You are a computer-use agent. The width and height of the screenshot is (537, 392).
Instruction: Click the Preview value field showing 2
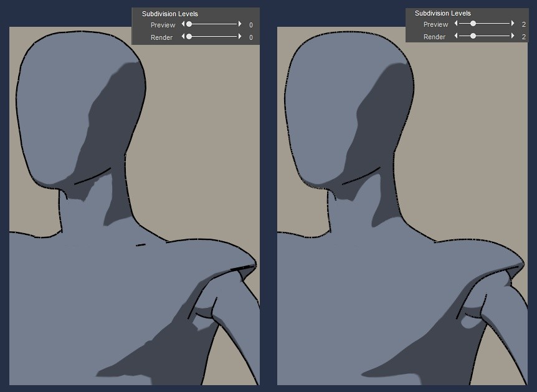point(524,24)
